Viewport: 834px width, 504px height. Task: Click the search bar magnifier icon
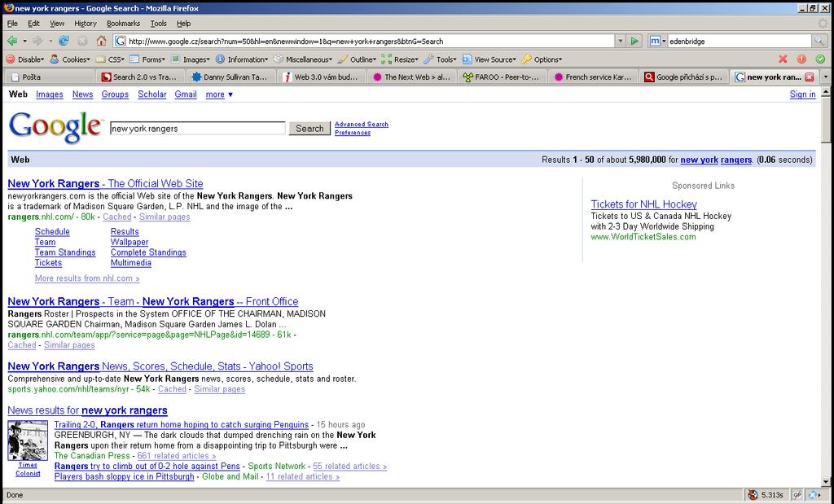819,41
